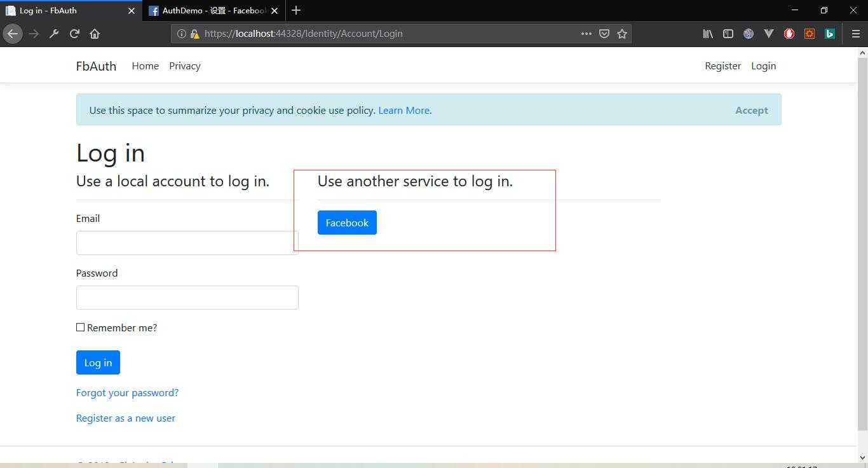The image size is (868, 468).
Task: Click the globe extension icon in toolbar
Action: pos(749,34)
